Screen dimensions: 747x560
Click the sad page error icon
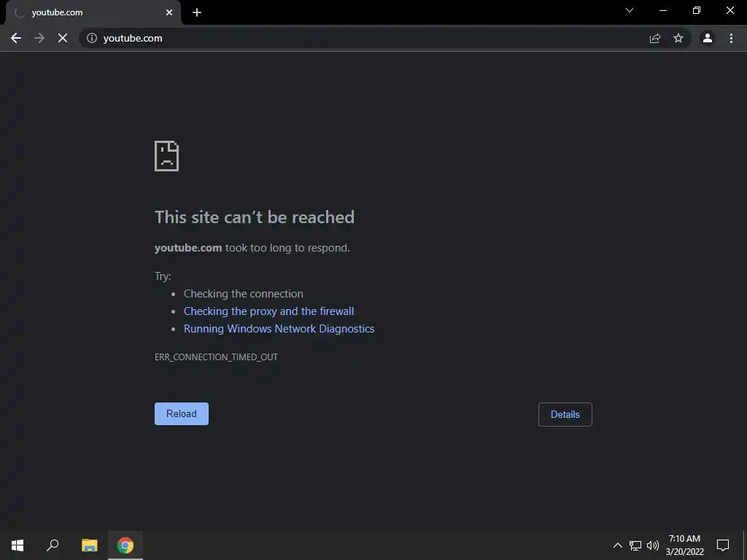[x=167, y=156]
